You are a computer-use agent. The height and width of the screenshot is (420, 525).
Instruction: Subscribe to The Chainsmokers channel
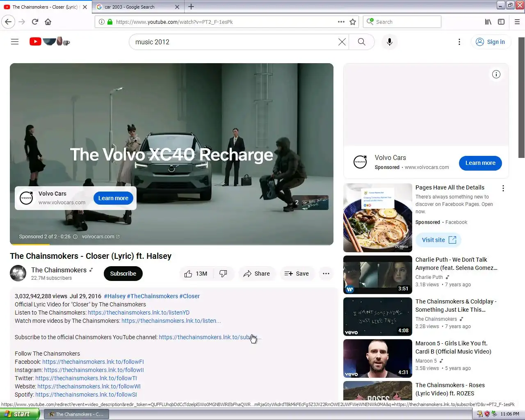[123, 274]
